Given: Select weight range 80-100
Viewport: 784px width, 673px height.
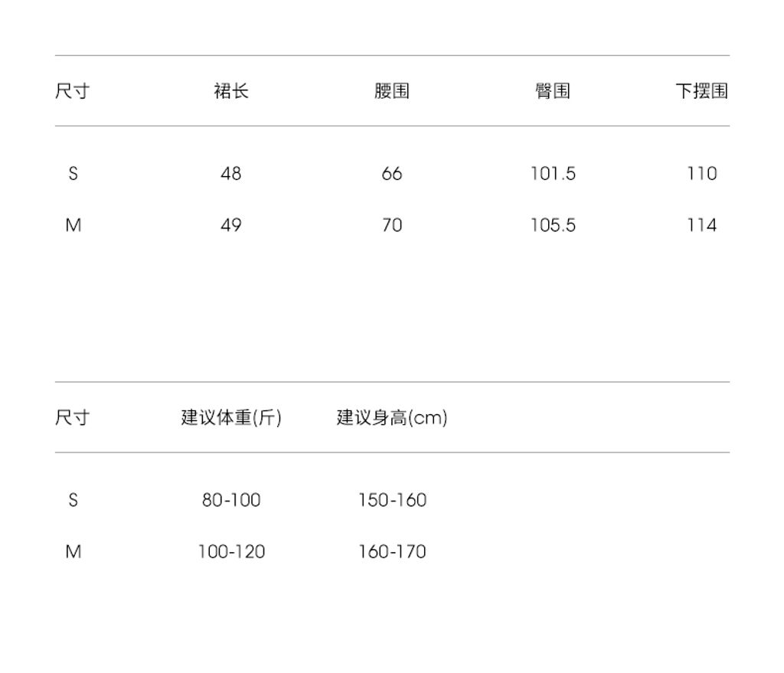Looking at the screenshot, I should point(231,500).
